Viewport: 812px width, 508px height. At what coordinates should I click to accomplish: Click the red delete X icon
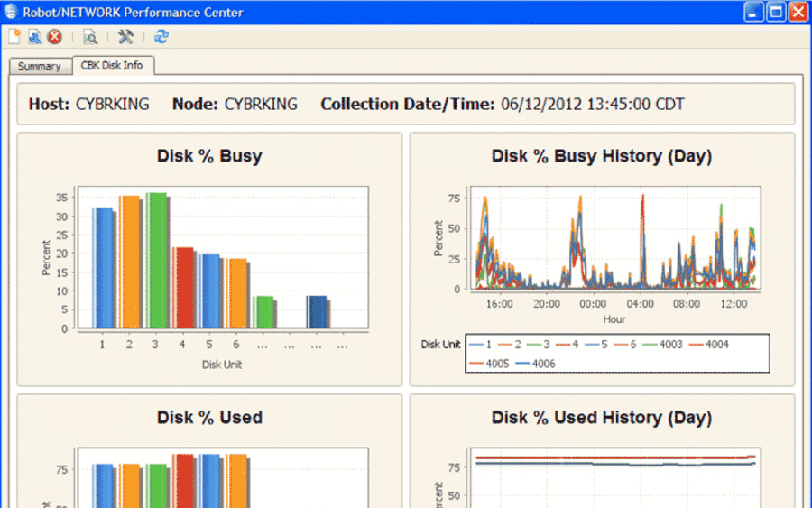(x=54, y=37)
